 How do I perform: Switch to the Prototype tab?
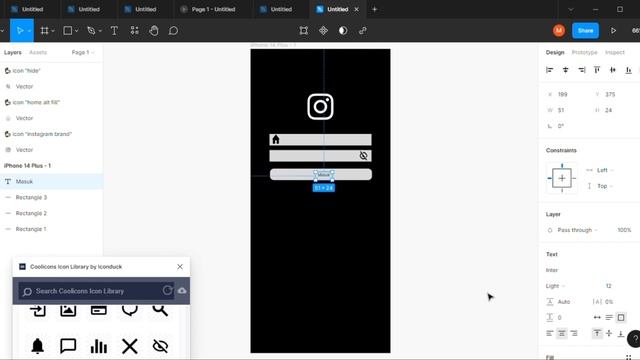[584, 53]
